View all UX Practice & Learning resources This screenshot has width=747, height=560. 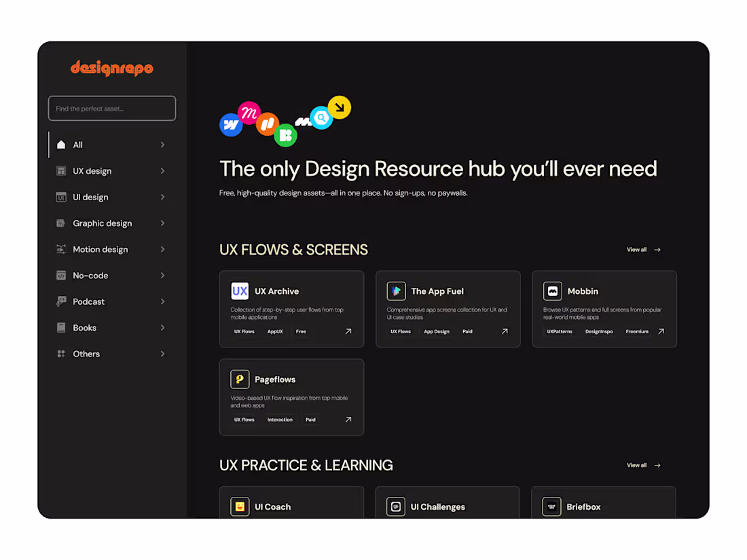644,465
